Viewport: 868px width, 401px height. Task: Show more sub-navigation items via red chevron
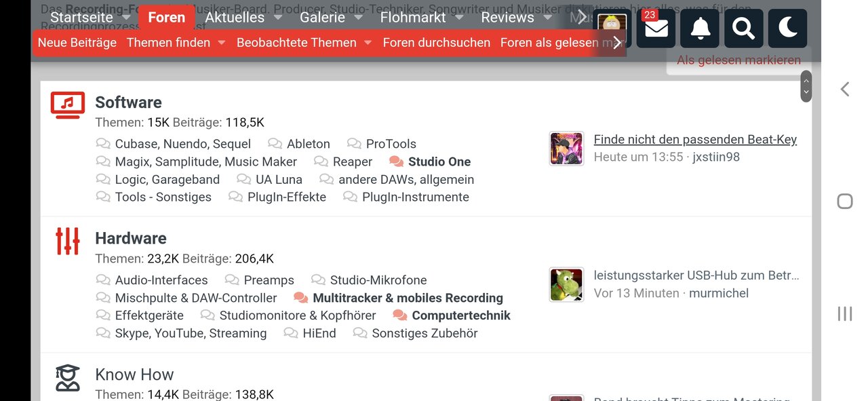pyautogui.click(x=616, y=43)
